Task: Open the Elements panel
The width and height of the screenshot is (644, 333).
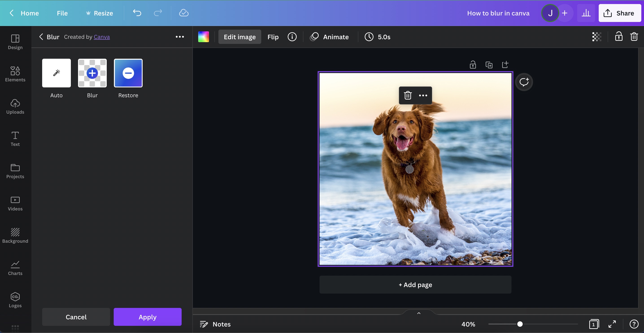Action: [15, 74]
